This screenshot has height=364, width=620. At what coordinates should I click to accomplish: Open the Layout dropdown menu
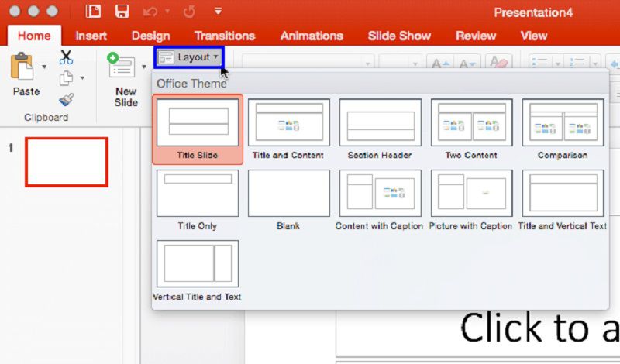tap(189, 57)
